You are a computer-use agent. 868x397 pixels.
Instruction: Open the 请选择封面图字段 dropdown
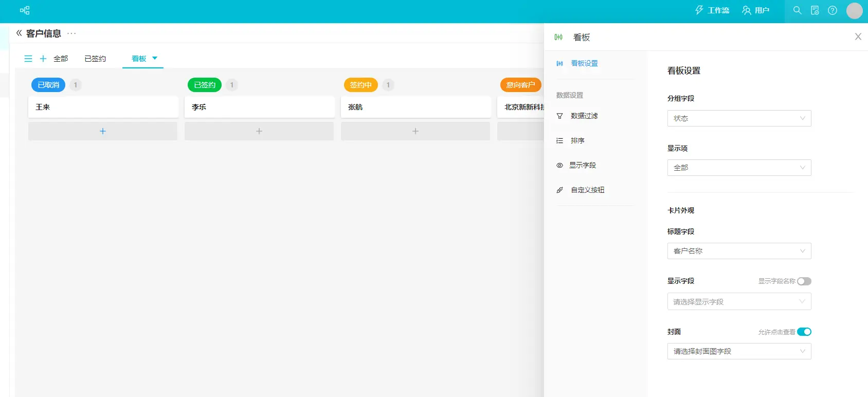[739, 351]
